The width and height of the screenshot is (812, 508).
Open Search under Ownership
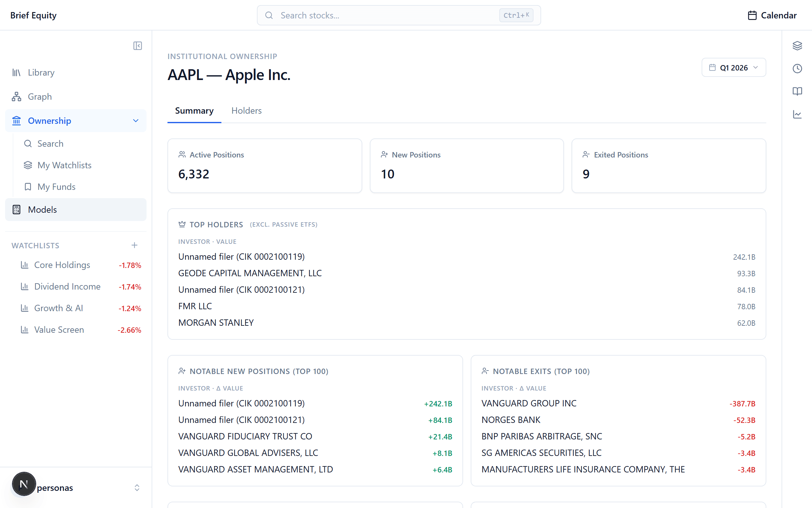(82, 144)
